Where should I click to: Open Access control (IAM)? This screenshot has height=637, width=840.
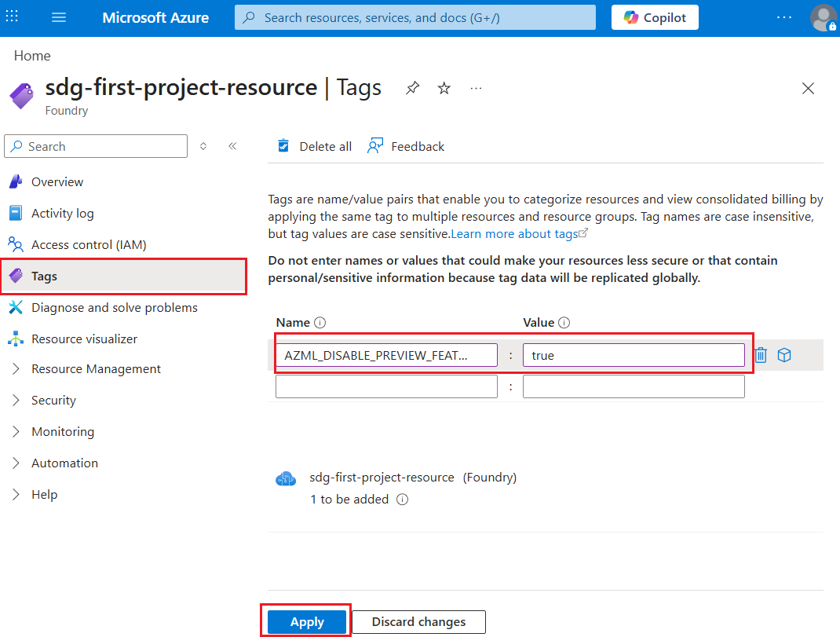(87, 244)
